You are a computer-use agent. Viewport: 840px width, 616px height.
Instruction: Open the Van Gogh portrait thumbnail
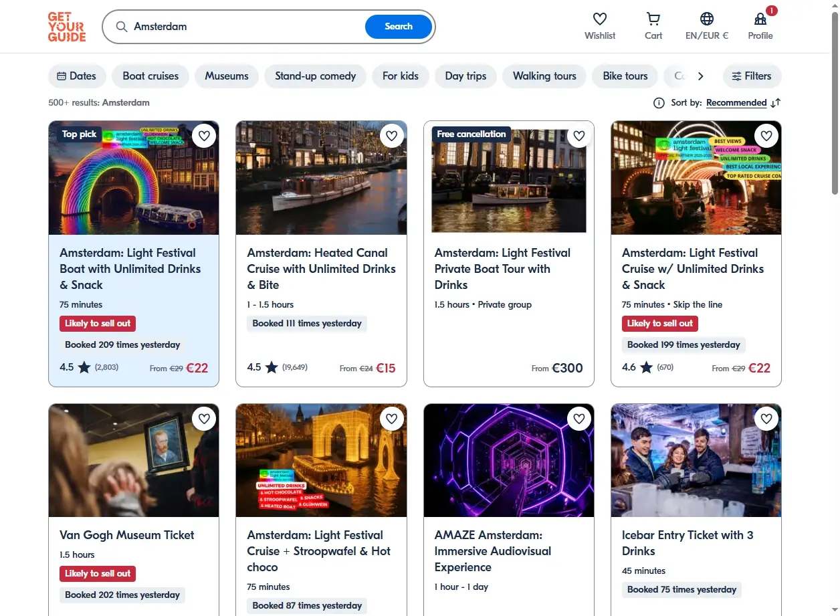134,460
